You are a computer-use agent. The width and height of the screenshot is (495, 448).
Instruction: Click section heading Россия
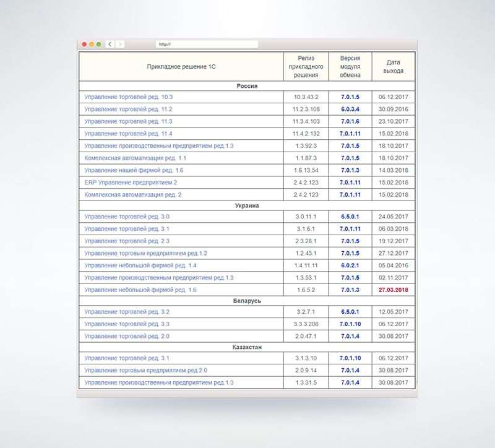(x=247, y=86)
